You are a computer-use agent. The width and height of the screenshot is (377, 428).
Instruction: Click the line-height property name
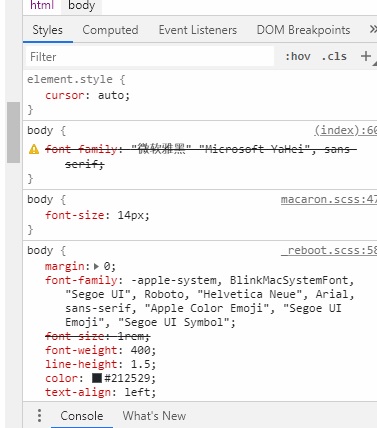[x=81, y=364]
